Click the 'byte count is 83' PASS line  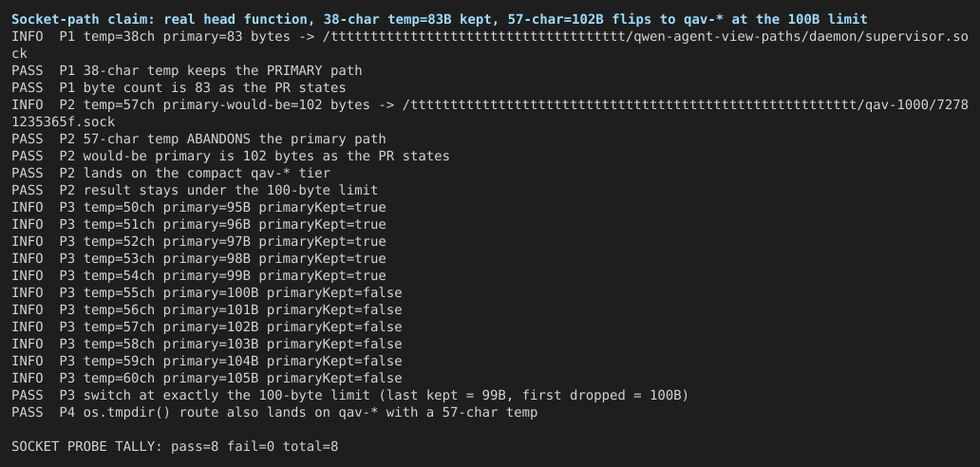[179, 87]
